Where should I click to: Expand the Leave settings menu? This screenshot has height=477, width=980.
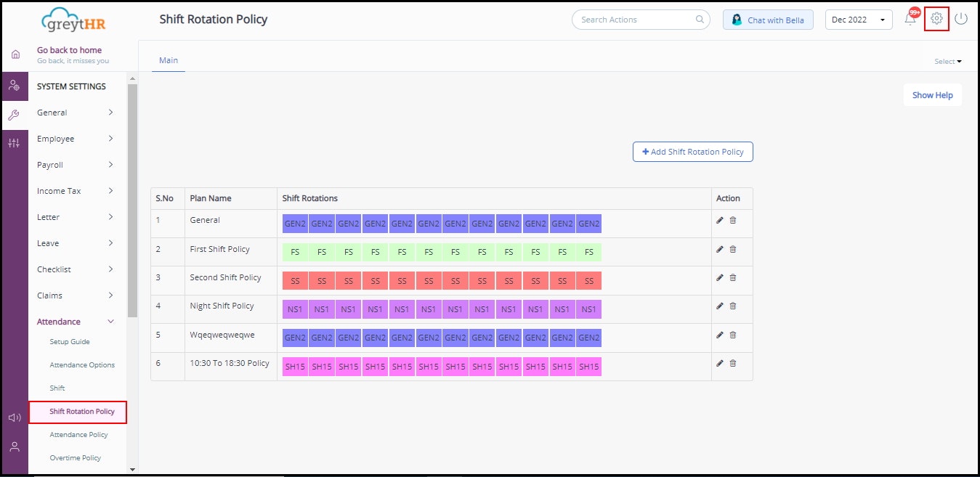(76, 243)
